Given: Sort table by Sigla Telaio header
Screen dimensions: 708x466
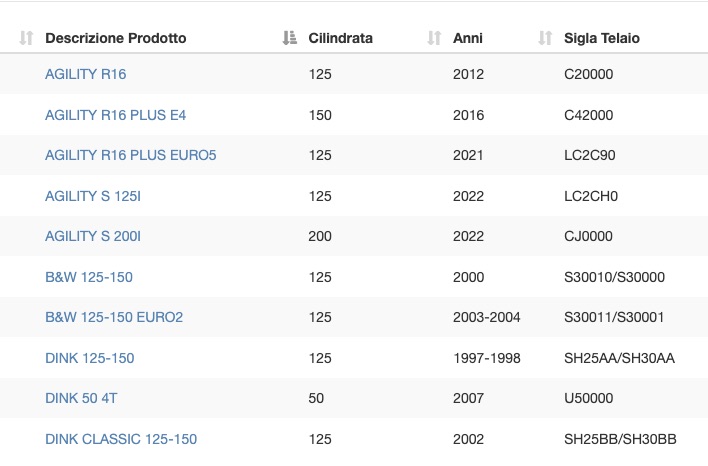Looking at the screenshot, I should (x=601, y=38).
